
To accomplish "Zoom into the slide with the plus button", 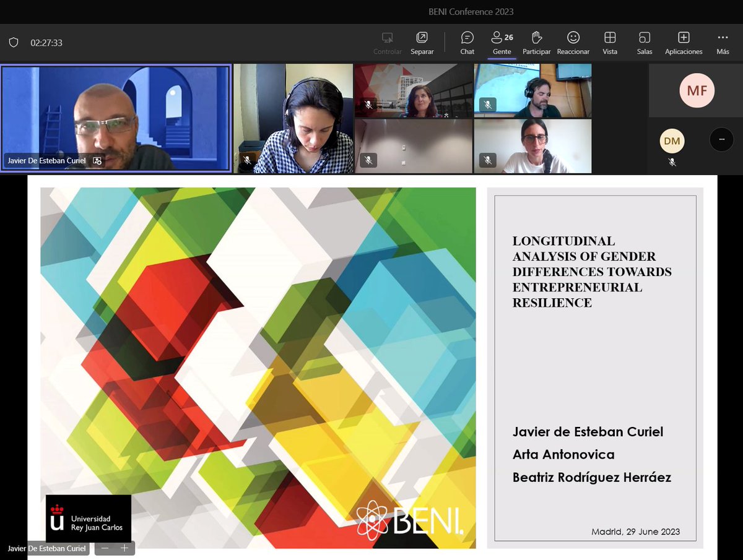I will 125,548.
